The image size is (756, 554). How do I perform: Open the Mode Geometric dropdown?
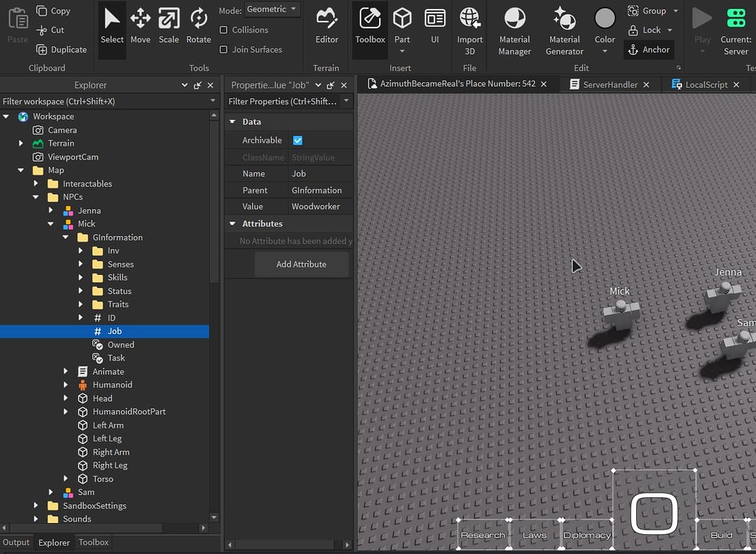(x=272, y=10)
